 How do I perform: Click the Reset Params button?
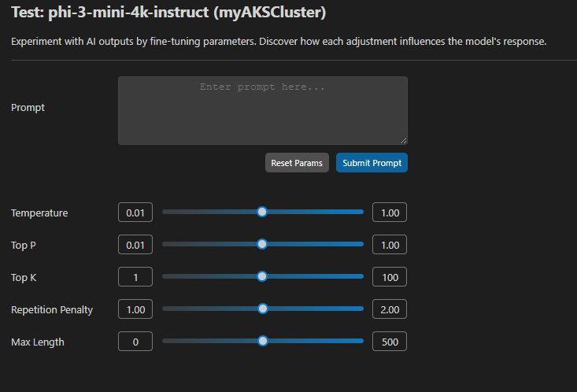coord(297,163)
